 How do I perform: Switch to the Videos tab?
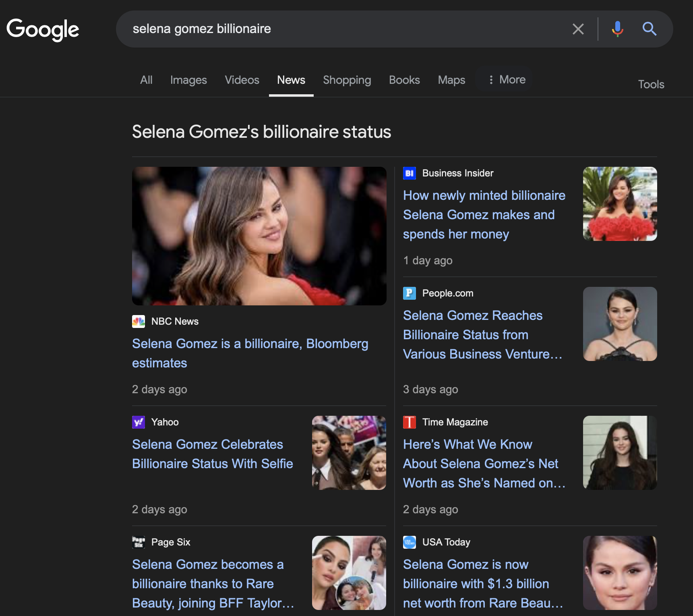coord(242,80)
